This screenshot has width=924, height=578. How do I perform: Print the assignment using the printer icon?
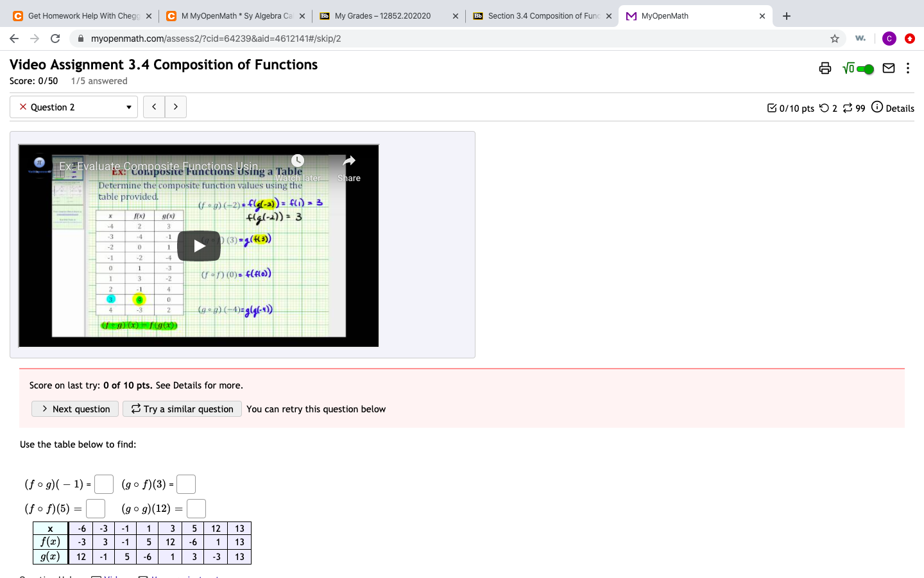click(x=825, y=68)
